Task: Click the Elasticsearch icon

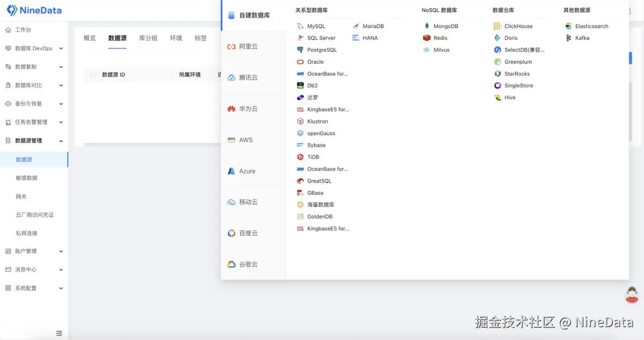Action: pos(568,26)
